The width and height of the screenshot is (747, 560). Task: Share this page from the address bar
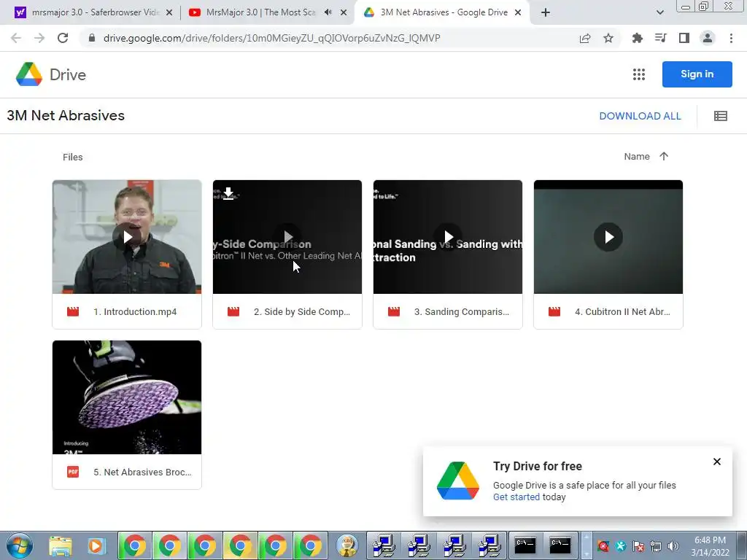tap(585, 38)
